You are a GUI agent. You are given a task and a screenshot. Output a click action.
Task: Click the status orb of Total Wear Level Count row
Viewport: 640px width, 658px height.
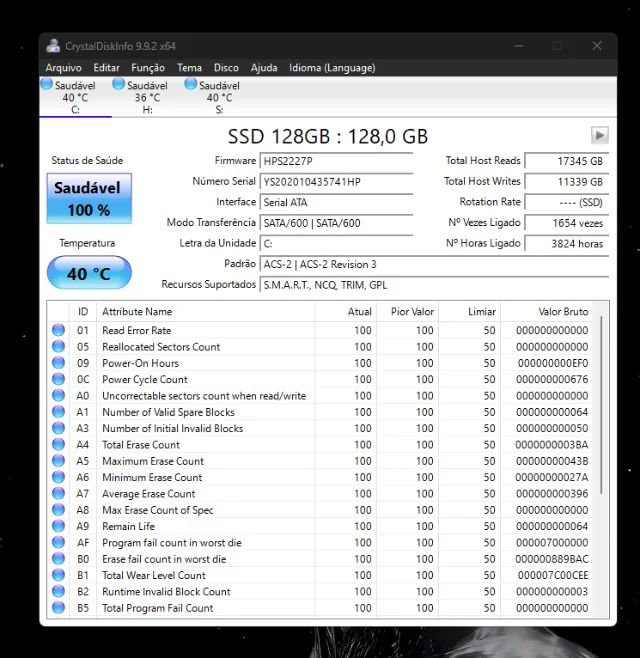point(58,575)
